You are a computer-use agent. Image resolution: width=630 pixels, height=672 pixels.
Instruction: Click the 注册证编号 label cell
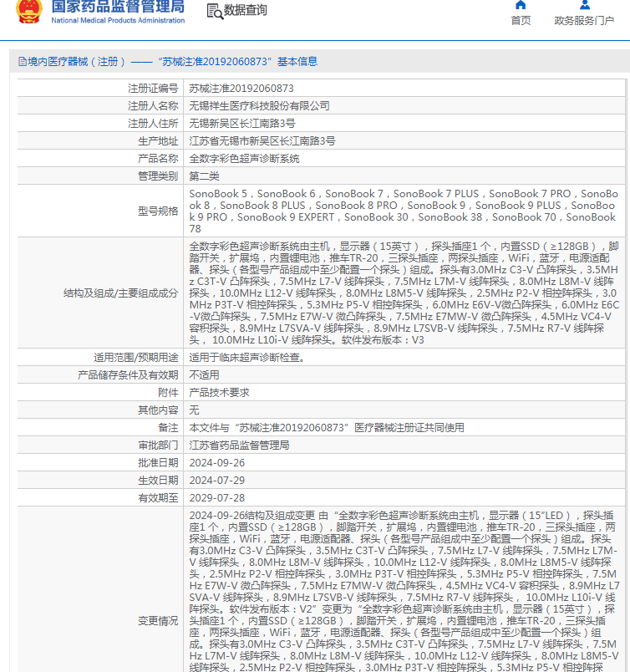point(100,89)
